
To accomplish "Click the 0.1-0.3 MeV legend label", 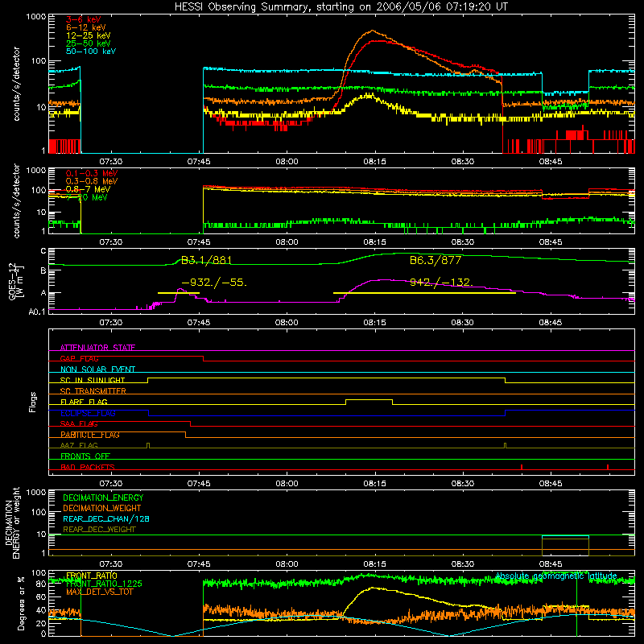I will [x=92, y=173].
